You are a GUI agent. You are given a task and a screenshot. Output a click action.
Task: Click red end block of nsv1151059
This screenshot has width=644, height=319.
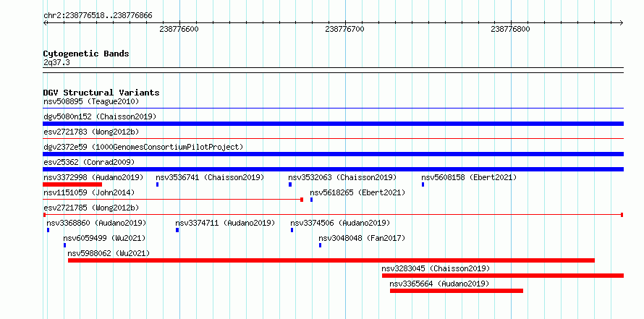pyautogui.click(x=302, y=200)
